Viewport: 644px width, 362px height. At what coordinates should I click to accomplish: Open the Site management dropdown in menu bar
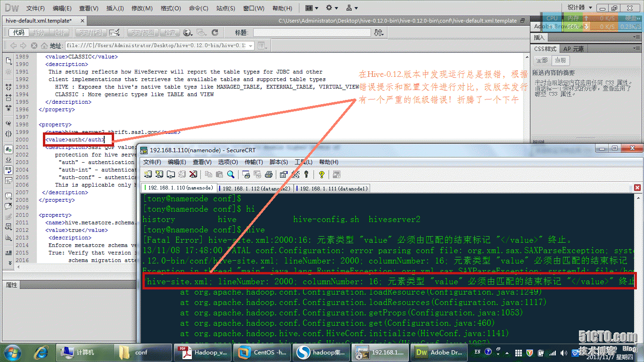352,8
